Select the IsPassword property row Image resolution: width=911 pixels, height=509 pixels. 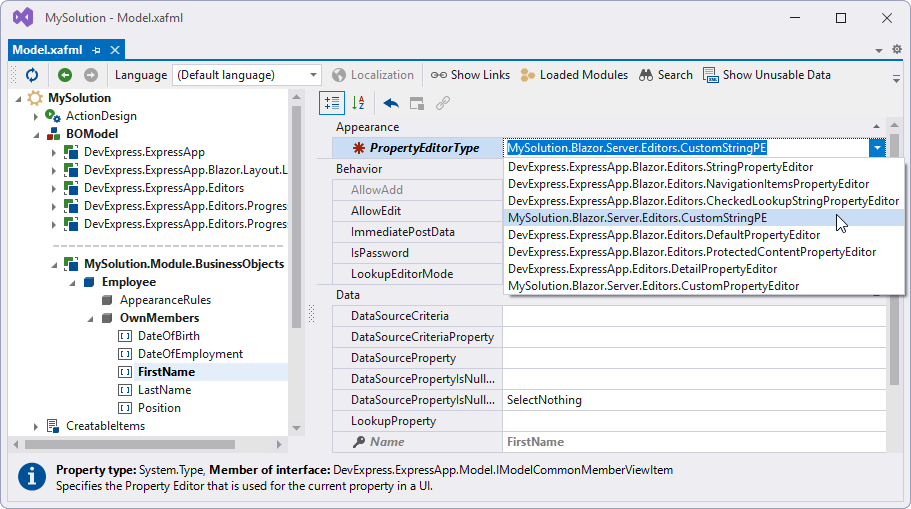pos(417,253)
